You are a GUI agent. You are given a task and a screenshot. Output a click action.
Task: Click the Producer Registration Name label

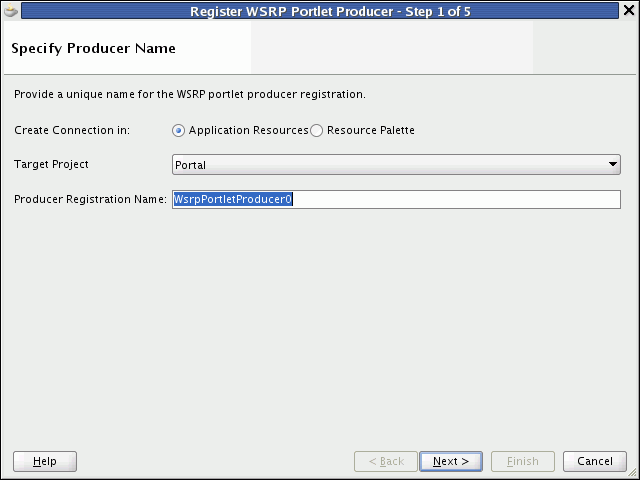[90, 199]
